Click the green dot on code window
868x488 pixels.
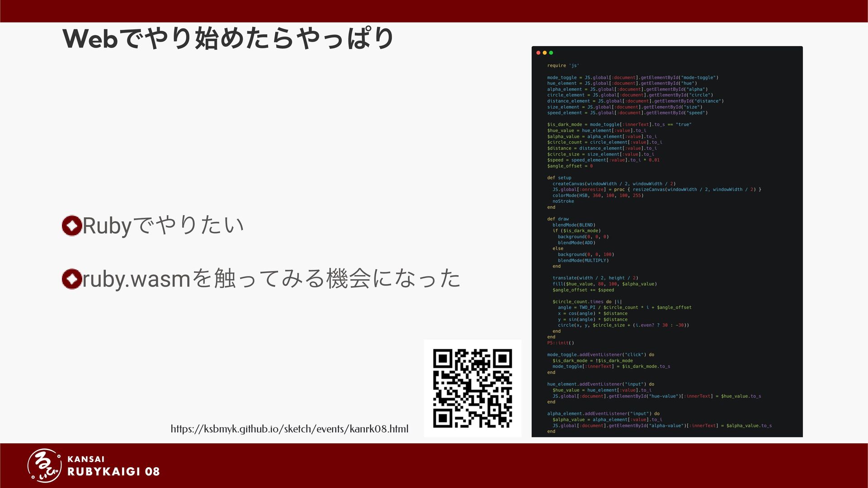pos(551,53)
